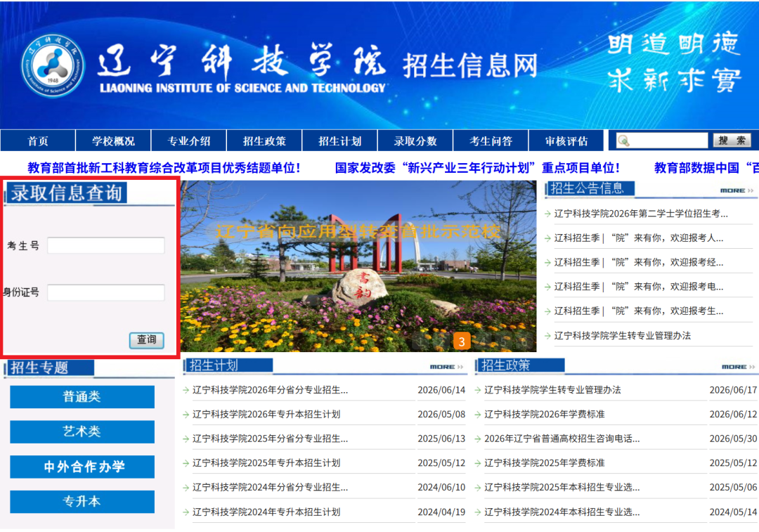
Task: Open announcement 辽科招生季 欢迎报考生...
Action: 638,311
